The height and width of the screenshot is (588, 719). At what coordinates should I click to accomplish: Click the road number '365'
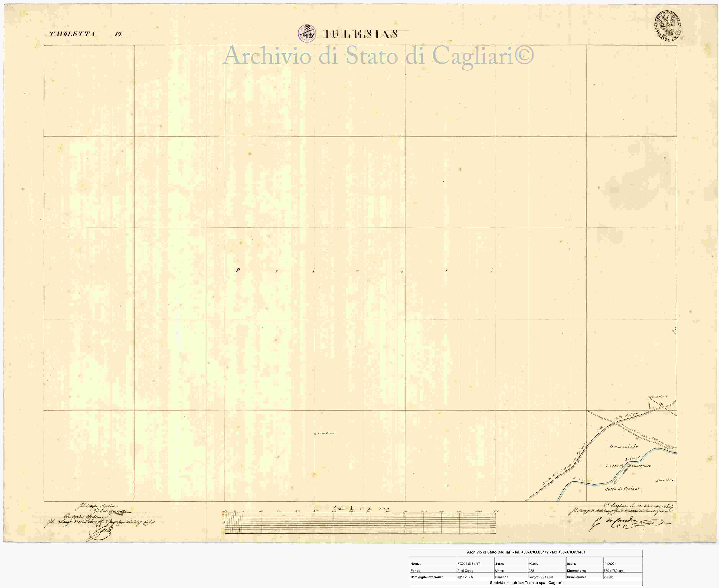638,439
